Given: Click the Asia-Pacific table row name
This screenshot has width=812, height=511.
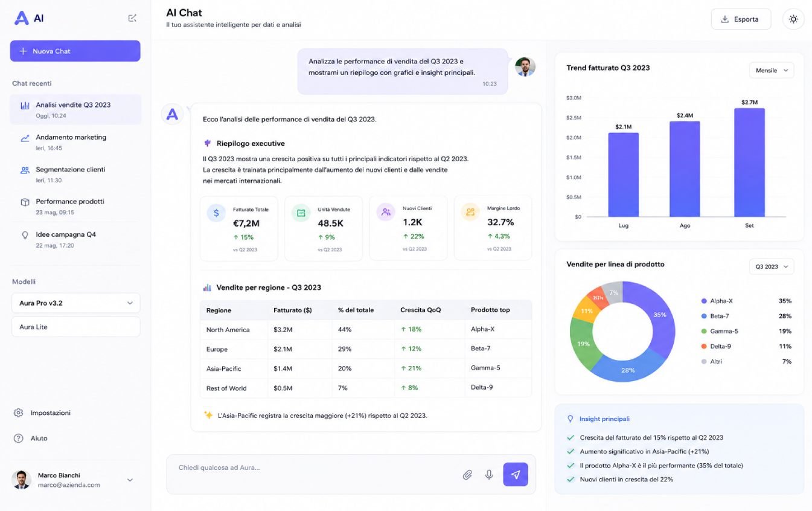Looking at the screenshot, I should (x=224, y=368).
